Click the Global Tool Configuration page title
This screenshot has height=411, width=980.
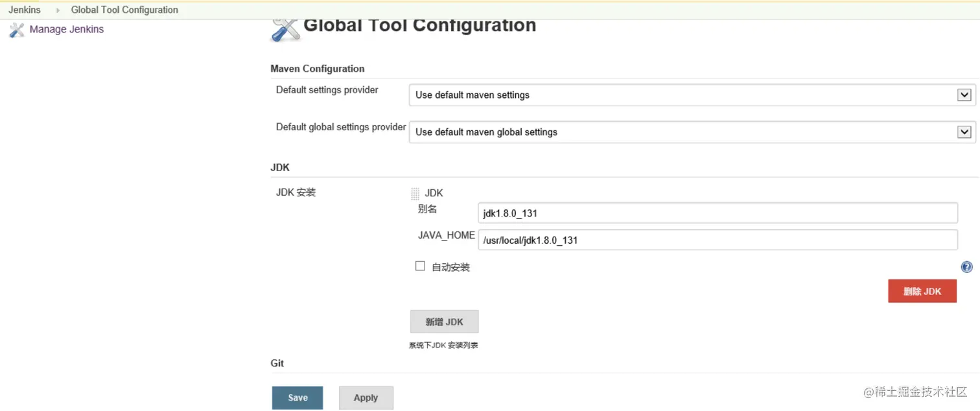click(420, 27)
